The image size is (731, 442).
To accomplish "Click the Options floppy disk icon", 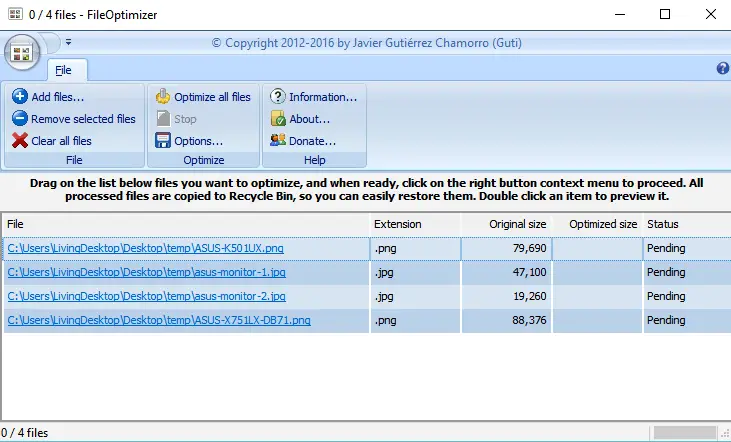I will [x=163, y=140].
